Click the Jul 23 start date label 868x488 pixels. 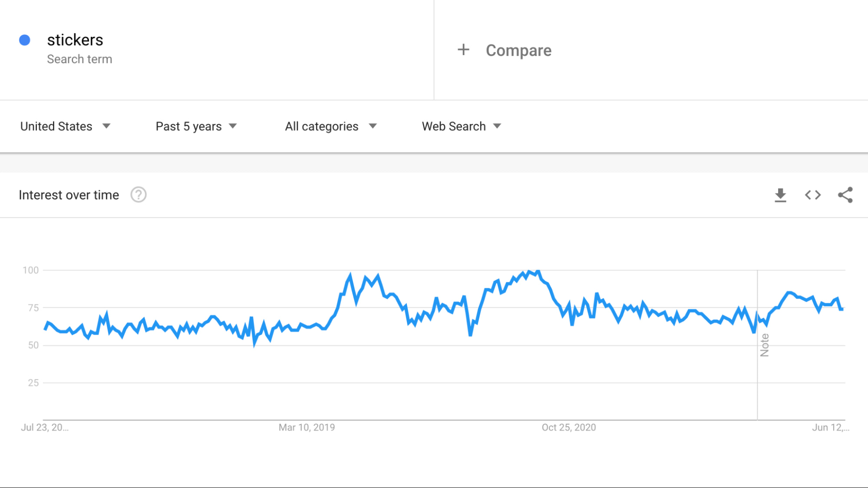pyautogui.click(x=45, y=428)
